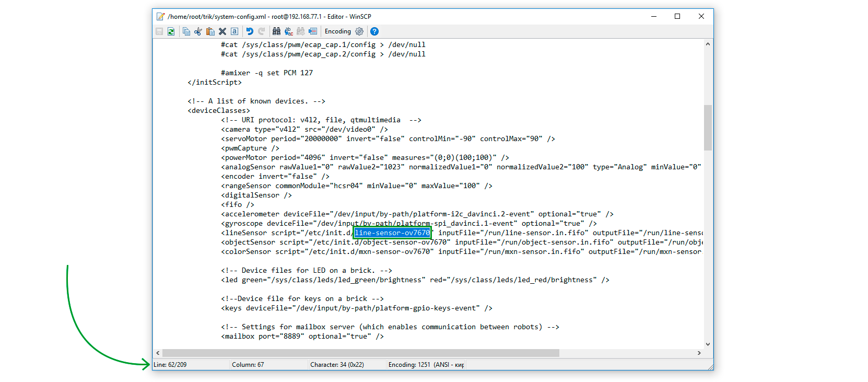Paste clipboard contents using toolbar icon
The height and width of the screenshot is (382, 868).
[x=210, y=31]
